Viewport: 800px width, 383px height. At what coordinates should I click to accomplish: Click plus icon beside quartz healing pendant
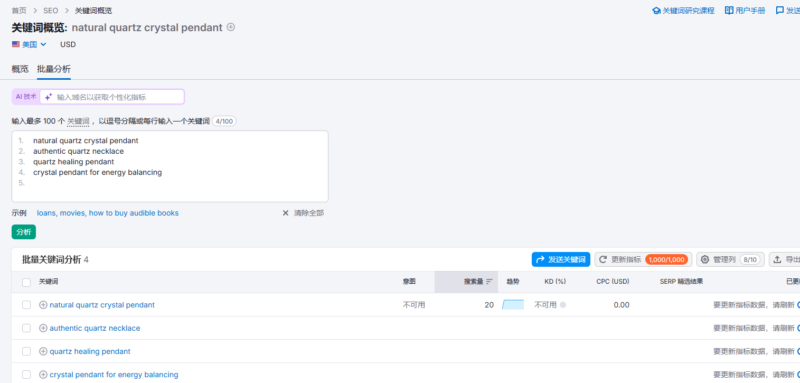pos(43,351)
